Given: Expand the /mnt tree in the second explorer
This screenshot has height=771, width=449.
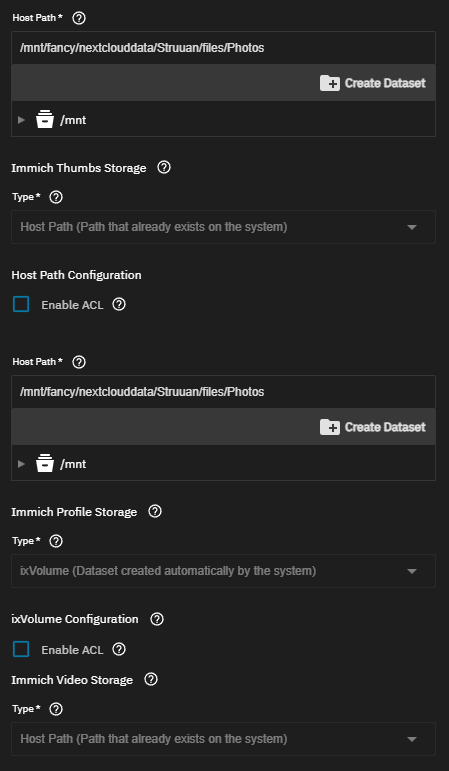Looking at the screenshot, I should tap(21, 464).
